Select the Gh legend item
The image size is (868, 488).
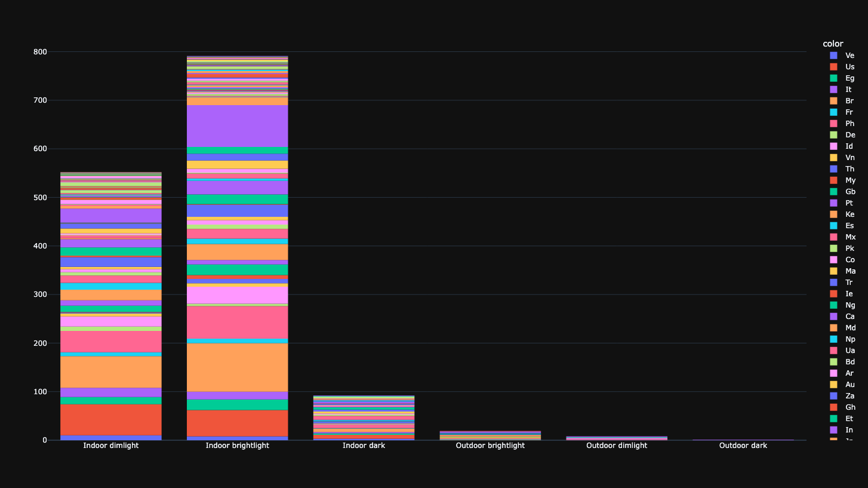[842, 407]
